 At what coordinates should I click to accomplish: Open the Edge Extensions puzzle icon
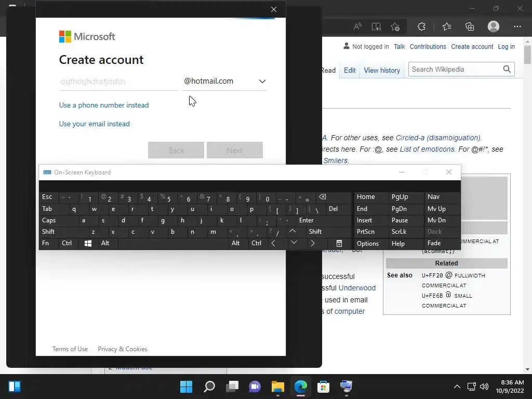pyautogui.click(x=421, y=27)
